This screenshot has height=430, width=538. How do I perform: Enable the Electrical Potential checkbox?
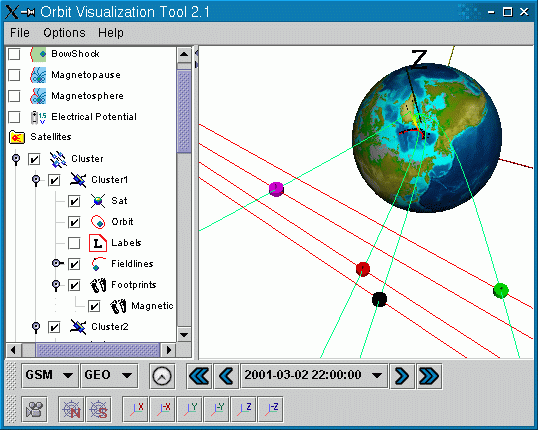click(x=14, y=117)
